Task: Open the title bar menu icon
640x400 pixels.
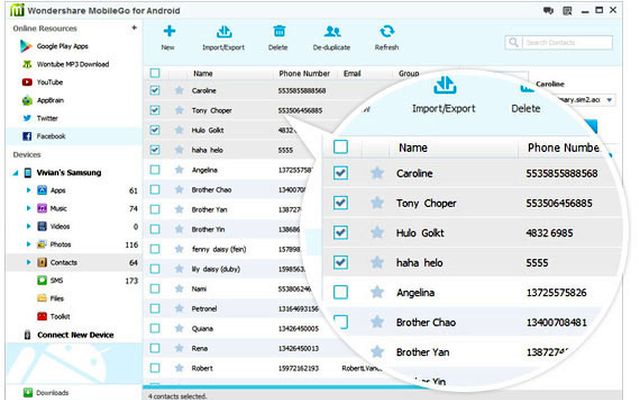Action: point(567,11)
